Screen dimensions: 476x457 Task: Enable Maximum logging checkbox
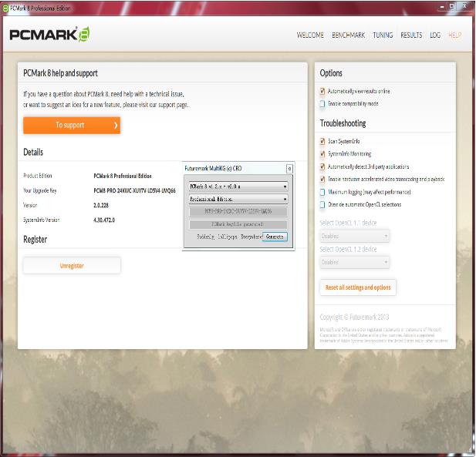(322, 192)
